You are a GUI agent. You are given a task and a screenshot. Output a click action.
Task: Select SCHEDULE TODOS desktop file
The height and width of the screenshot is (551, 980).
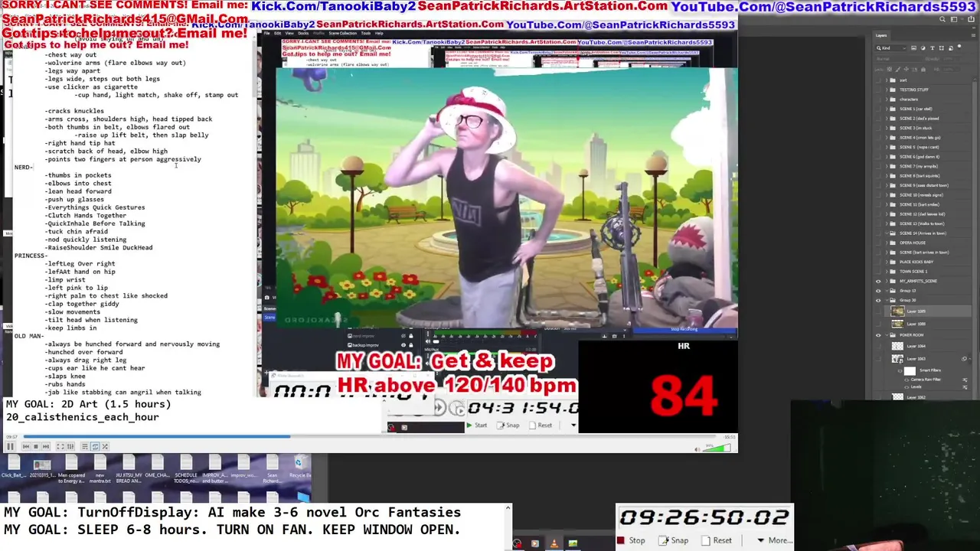pyautogui.click(x=186, y=468)
